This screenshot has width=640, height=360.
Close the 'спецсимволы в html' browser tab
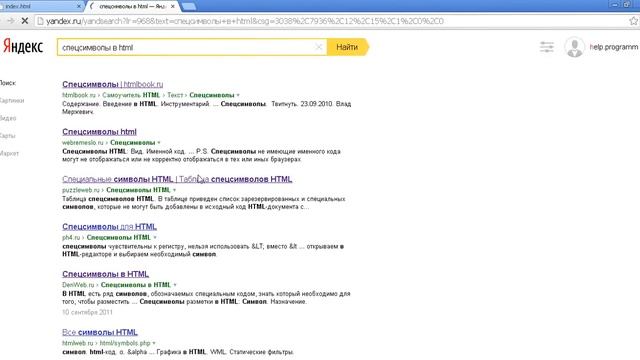click(173, 6)
